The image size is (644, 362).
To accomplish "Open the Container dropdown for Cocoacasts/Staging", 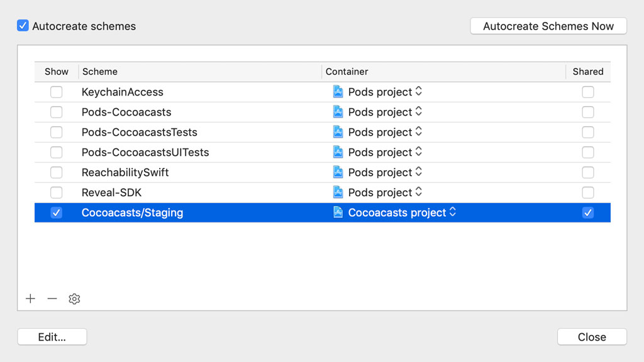I will coord(452,212).
